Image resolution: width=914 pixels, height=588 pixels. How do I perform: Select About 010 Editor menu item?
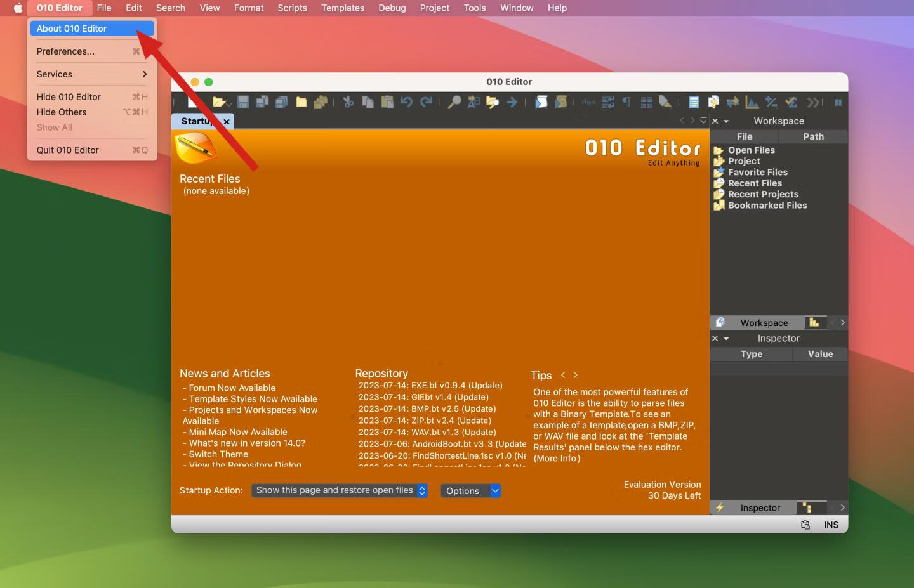pos(92,29)
